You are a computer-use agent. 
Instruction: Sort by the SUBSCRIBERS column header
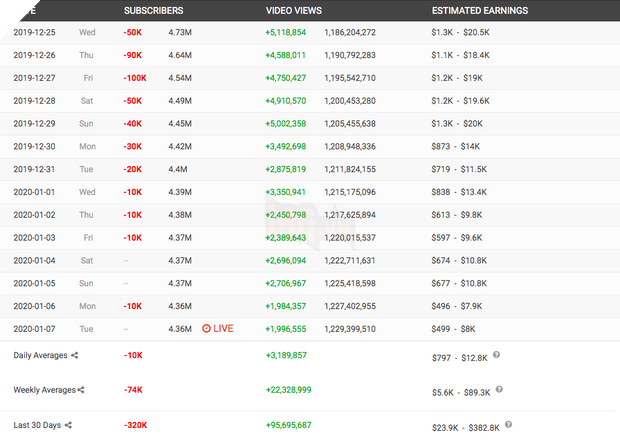[153, 10]
